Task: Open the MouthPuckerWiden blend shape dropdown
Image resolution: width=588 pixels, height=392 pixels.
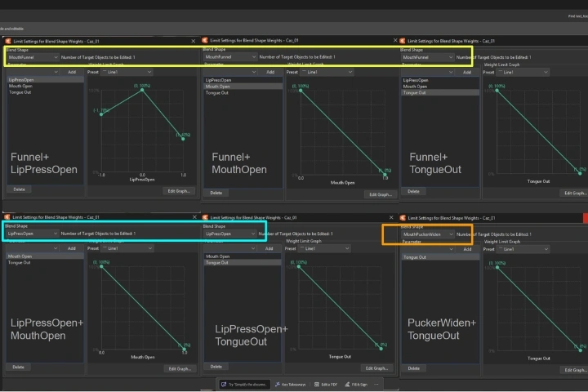Action: (428, 234)
